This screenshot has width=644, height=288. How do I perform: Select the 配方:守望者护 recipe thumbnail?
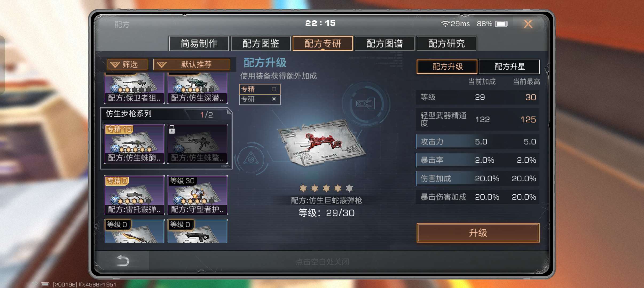pyautogui.click(x=197, y=195)
